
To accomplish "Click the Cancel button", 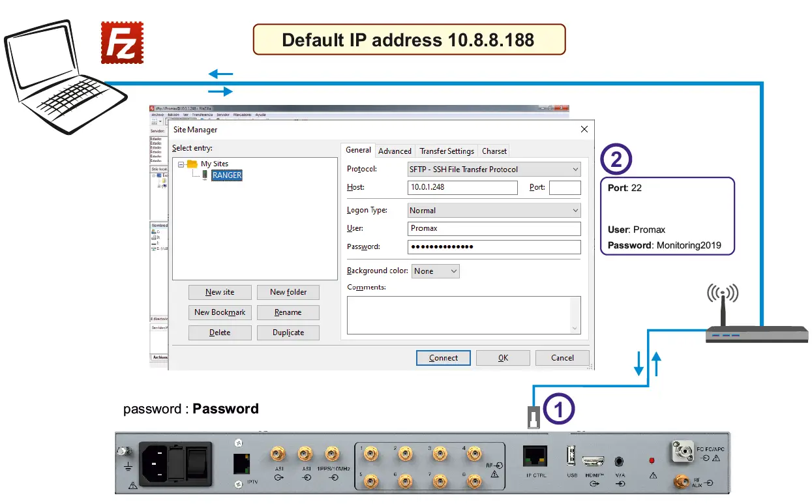I will pos(562,358).
